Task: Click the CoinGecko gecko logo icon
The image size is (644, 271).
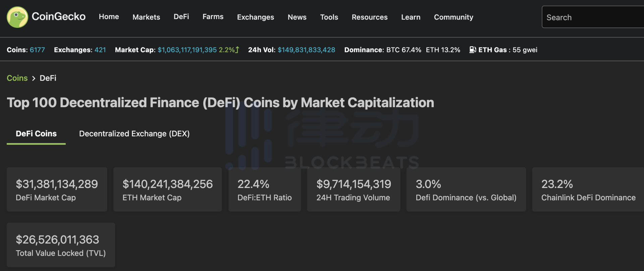Action: pos(17,17)
